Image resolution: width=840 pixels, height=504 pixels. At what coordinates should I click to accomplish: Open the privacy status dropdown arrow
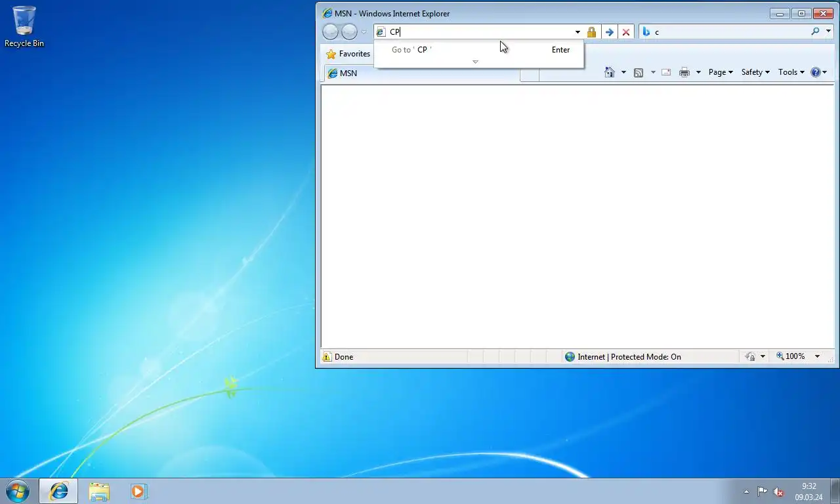[763, 356]
